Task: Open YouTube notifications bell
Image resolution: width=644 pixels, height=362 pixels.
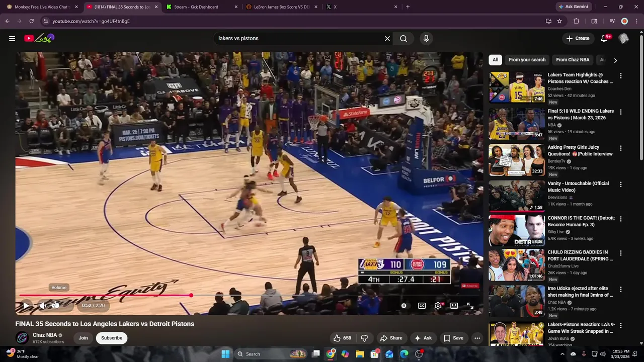Action: tap(604, 38)
